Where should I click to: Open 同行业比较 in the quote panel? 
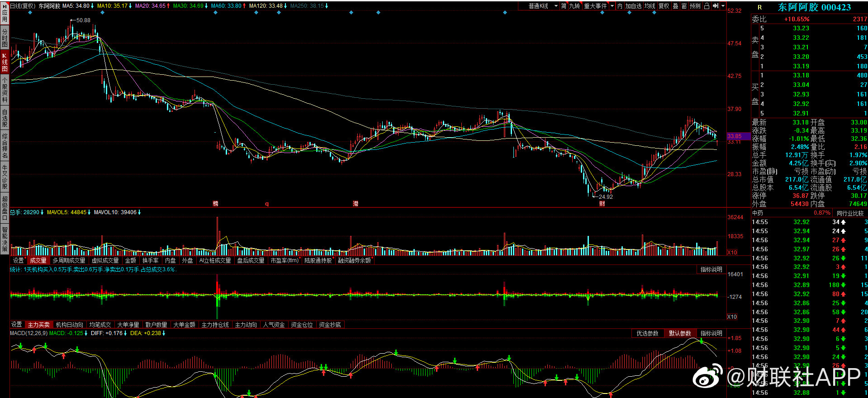pos(850,213)
